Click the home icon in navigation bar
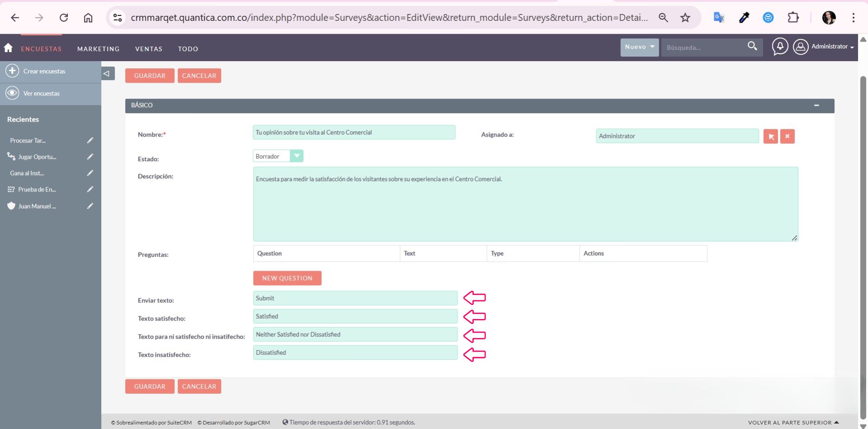The height and width of the screenshot is (429, 868). click(x=8, y=48)
